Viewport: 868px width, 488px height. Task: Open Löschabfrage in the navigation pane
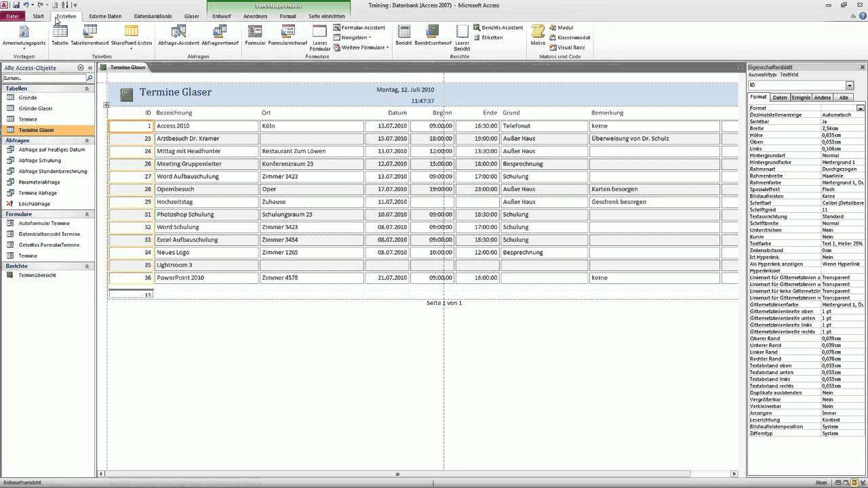(x=34, y=204)
